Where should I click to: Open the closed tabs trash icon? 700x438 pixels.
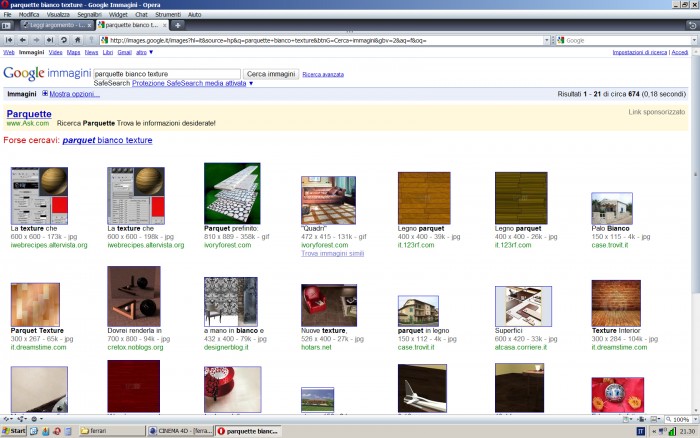(692, 25)
